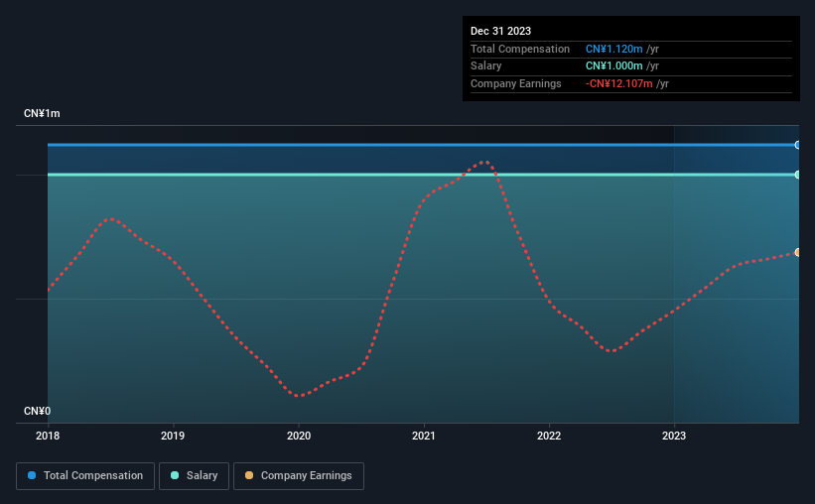Toggle the Total Compensation legend button
The width and height of the screenshot is (815, 504).
pos(85,476)
